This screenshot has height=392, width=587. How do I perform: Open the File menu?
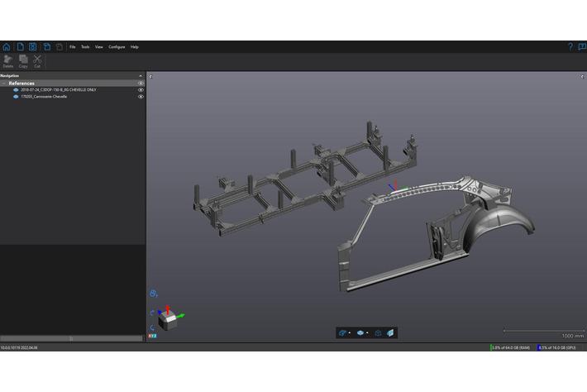(x=73, y=47)
